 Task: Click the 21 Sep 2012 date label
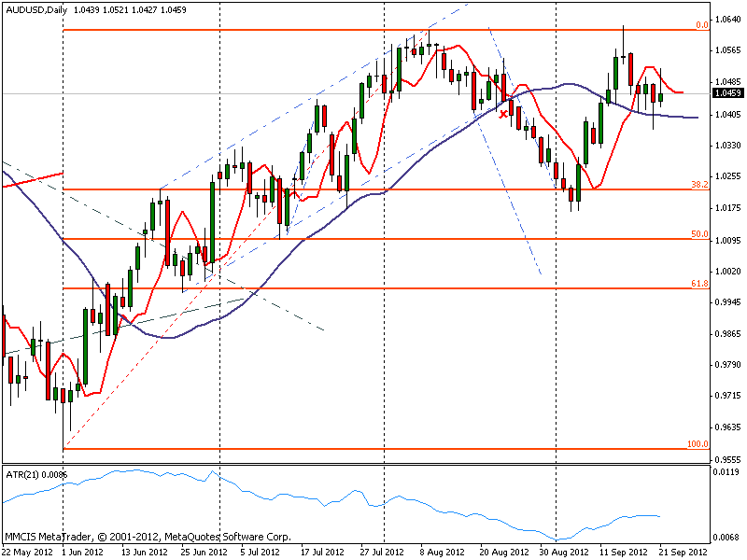[684, 553]
